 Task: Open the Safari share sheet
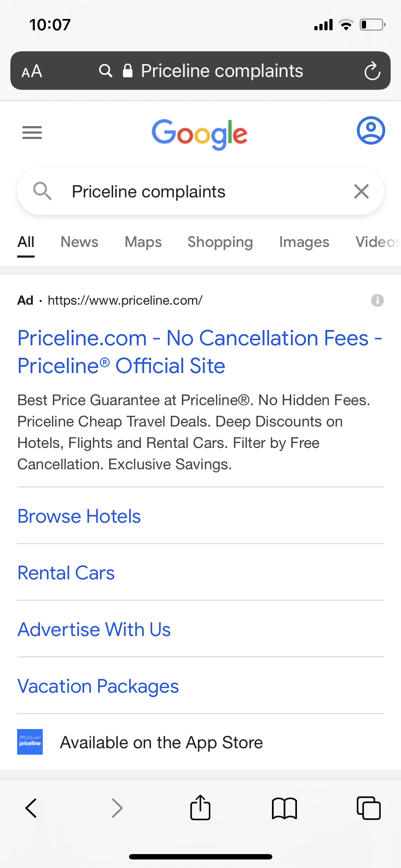point(200,808)
